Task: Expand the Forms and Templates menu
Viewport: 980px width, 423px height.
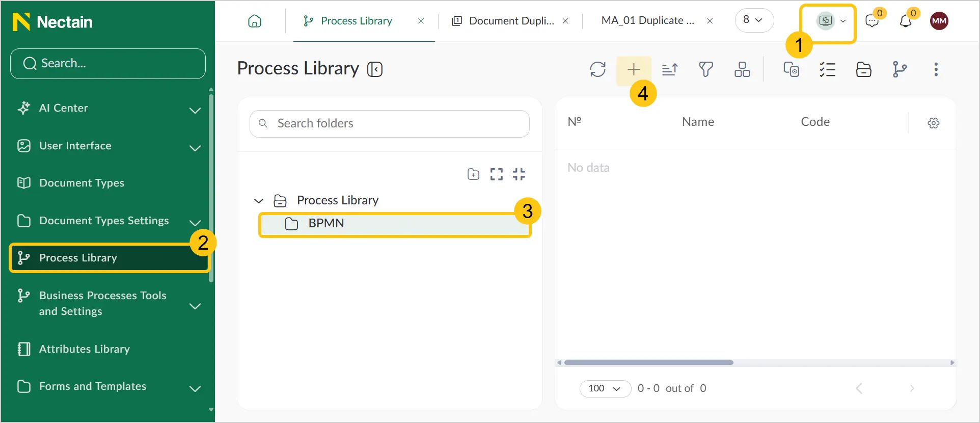Action: [x=195, y=388]
